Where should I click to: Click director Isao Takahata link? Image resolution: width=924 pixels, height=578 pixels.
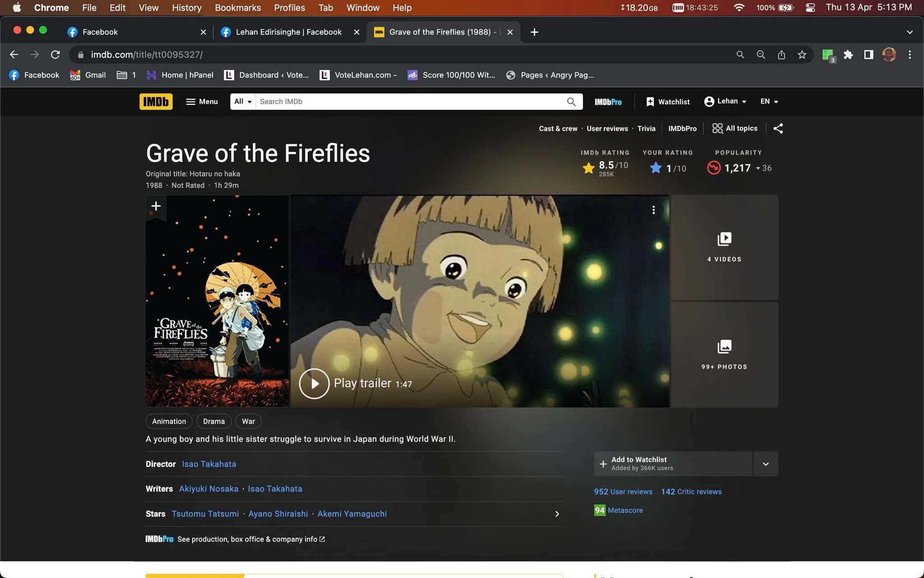[209, 464]
